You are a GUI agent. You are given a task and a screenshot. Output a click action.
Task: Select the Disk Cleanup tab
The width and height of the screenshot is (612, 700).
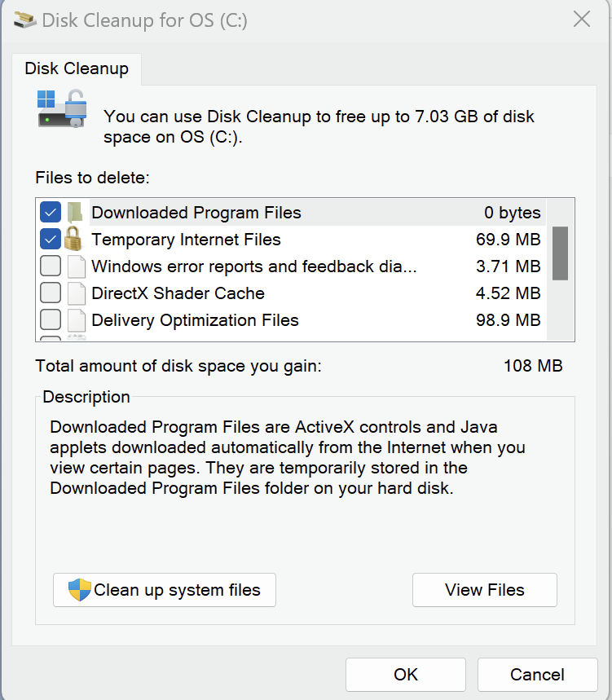77,68
